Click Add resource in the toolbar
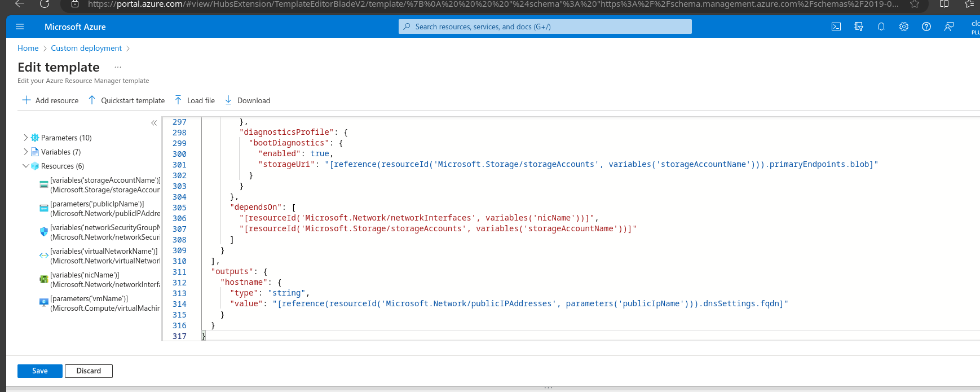The image size is (980, 392). 51,100
